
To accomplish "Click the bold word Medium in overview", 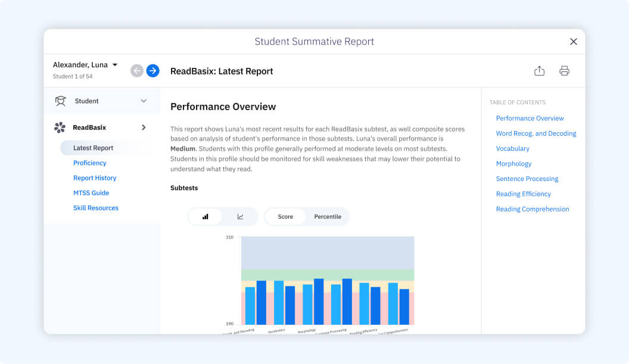I will [182, 148].
